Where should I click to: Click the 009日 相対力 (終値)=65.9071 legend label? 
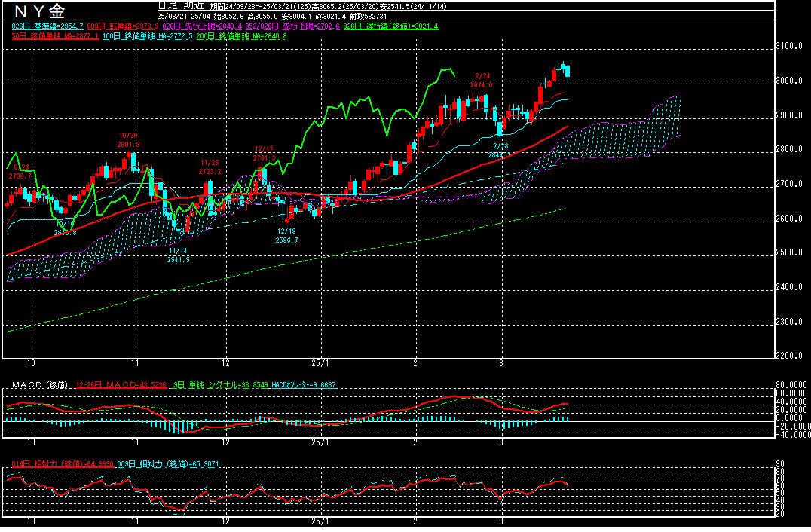point(168,464)
